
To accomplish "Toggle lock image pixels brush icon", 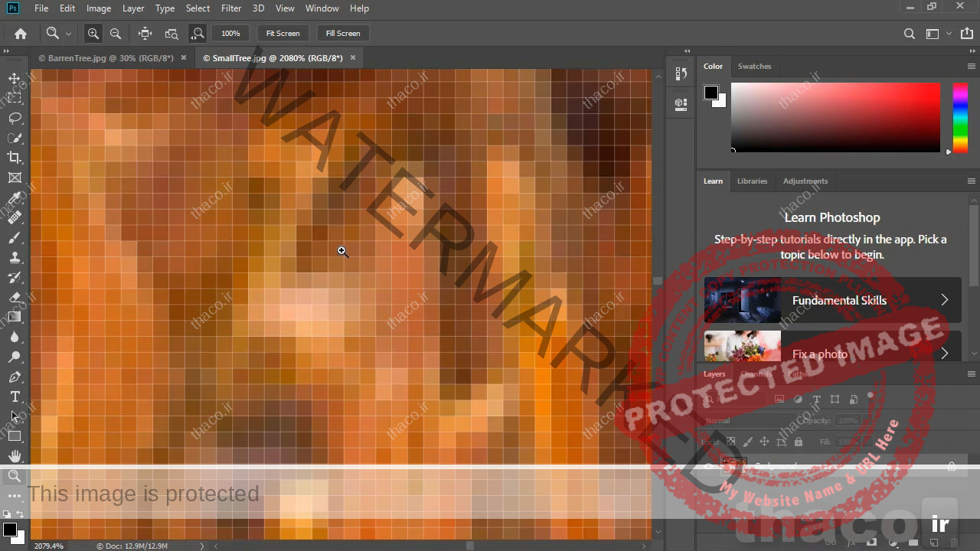I will (x=747, y=442).
